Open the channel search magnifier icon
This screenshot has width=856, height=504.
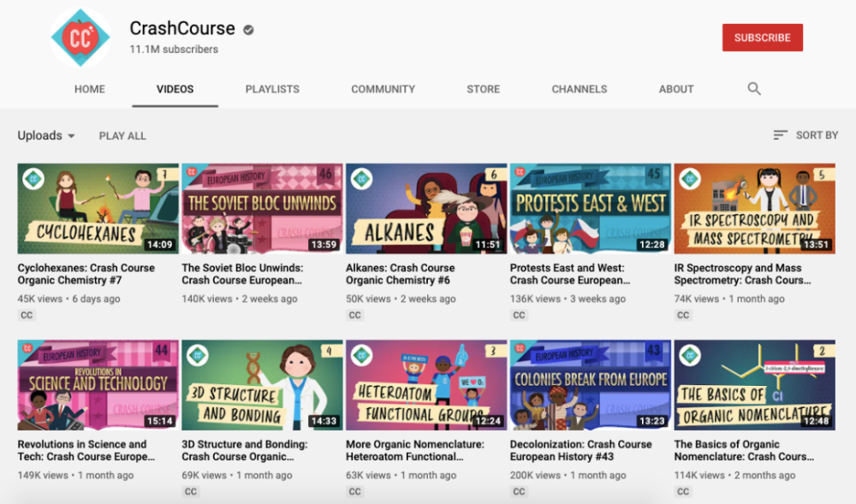[x=754, y=89]
